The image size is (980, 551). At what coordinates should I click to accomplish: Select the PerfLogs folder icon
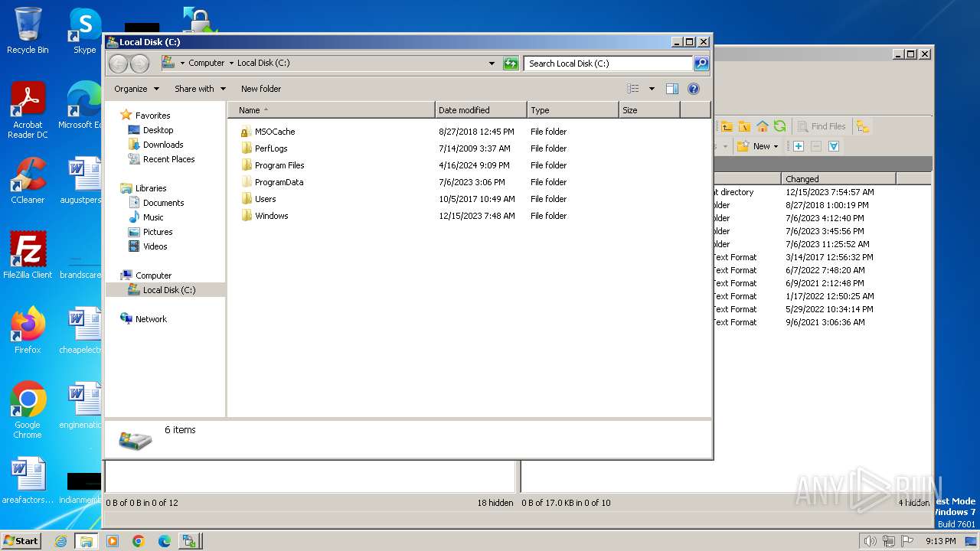[246, 148]
